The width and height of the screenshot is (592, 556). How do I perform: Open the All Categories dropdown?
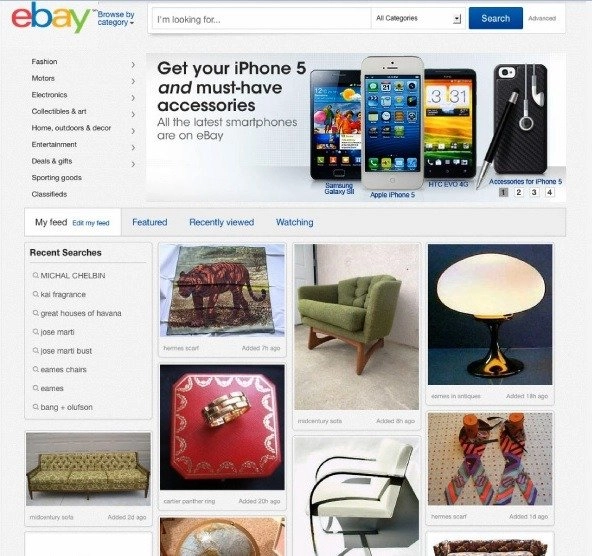point(418,18)
